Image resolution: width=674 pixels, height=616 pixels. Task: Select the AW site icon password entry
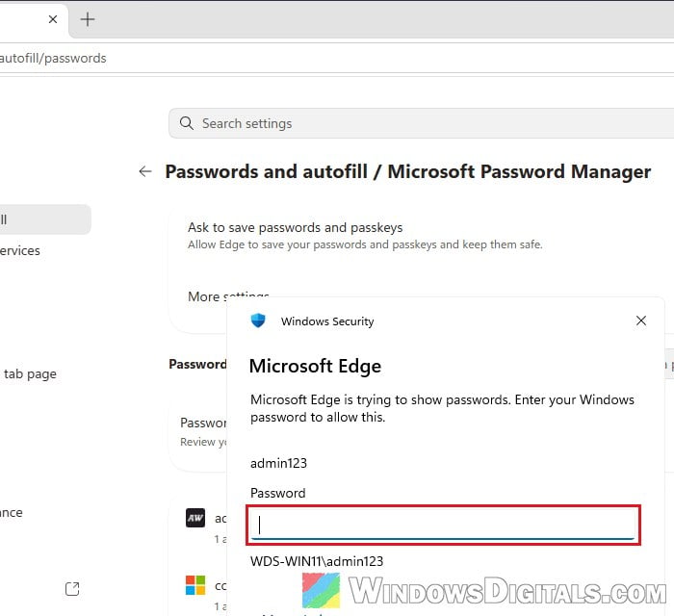coord(195,518)
